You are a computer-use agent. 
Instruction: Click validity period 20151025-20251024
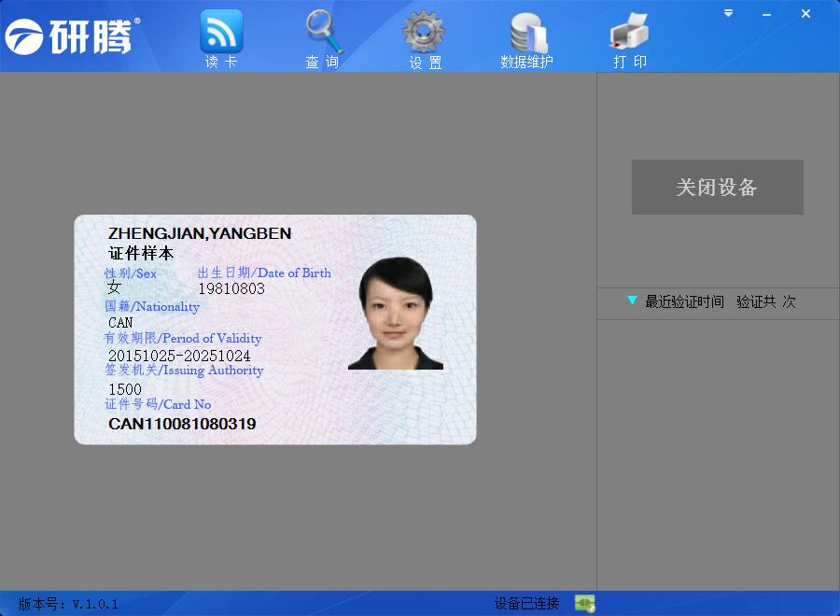[x=179, y=356]
